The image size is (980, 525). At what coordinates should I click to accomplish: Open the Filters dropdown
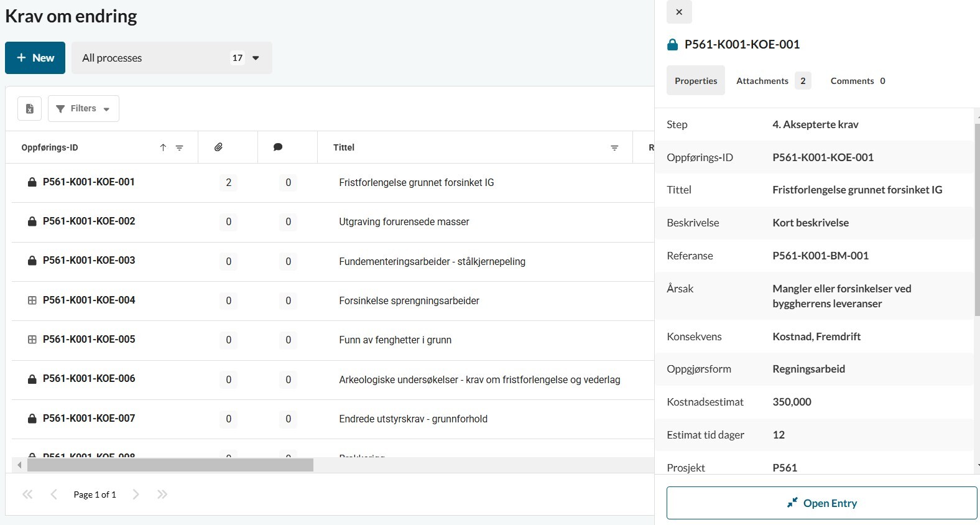[83, 109]
